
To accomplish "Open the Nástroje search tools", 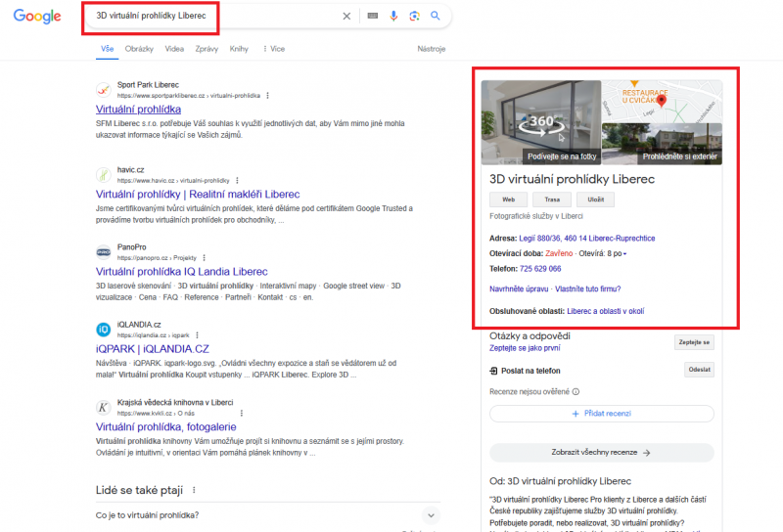I will tap(432, 49).
